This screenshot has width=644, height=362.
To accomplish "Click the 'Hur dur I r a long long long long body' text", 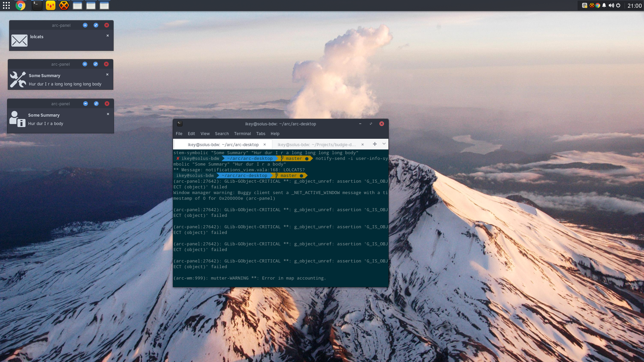I will pyautogui.click(x=65, y=84).
